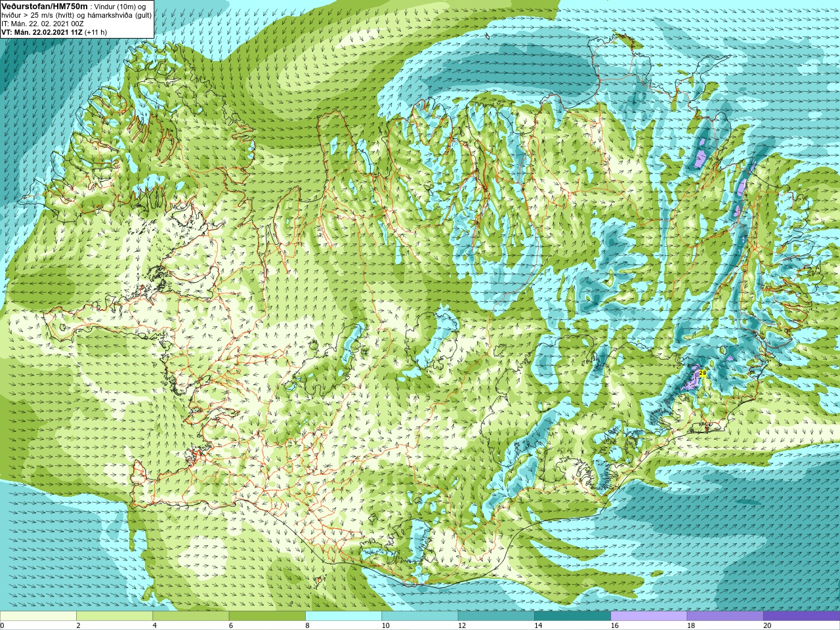Click the 12–14 m/s teal legend swatch
Viewport: 840px width, 630px height.
pos(496,616)
